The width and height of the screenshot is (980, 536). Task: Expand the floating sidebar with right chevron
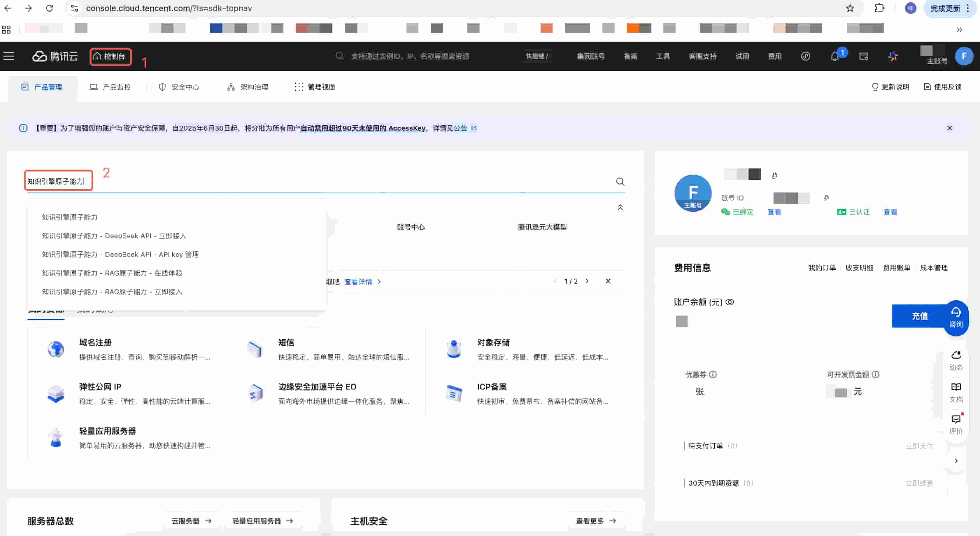(x=956, y=461)
